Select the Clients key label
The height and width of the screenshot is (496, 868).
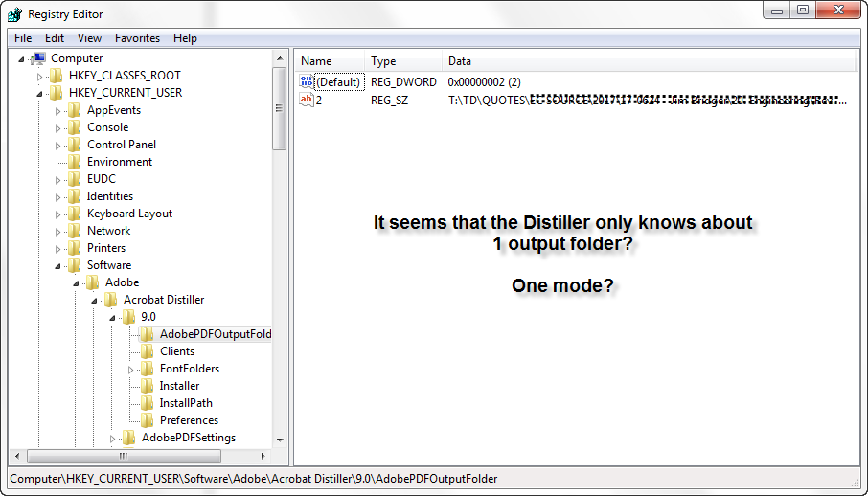coord(177,351)
